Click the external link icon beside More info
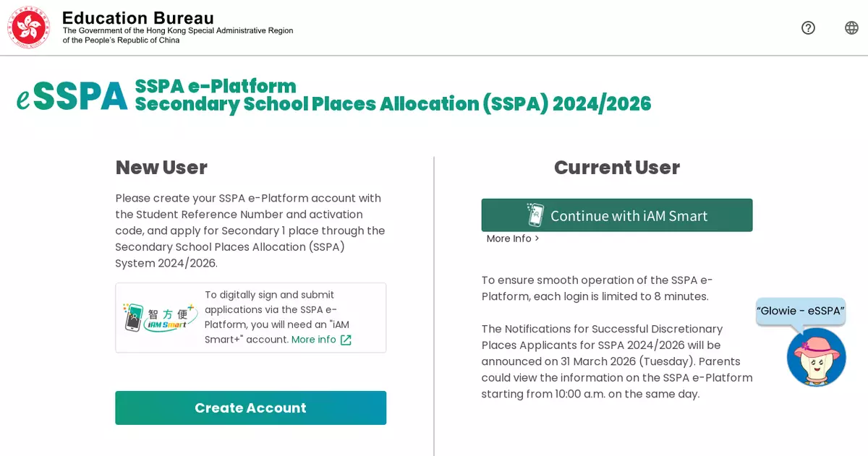Screen dimensions: 868x456 (346, 340)
